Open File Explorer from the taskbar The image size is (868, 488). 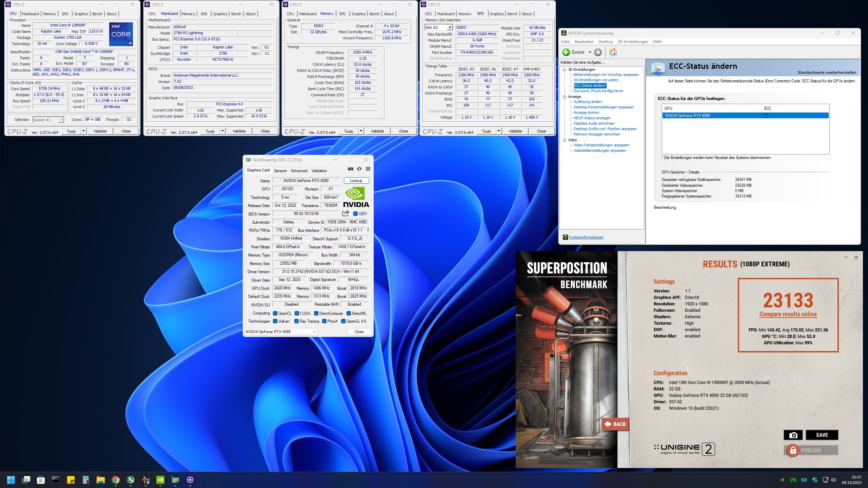point(101,480)
